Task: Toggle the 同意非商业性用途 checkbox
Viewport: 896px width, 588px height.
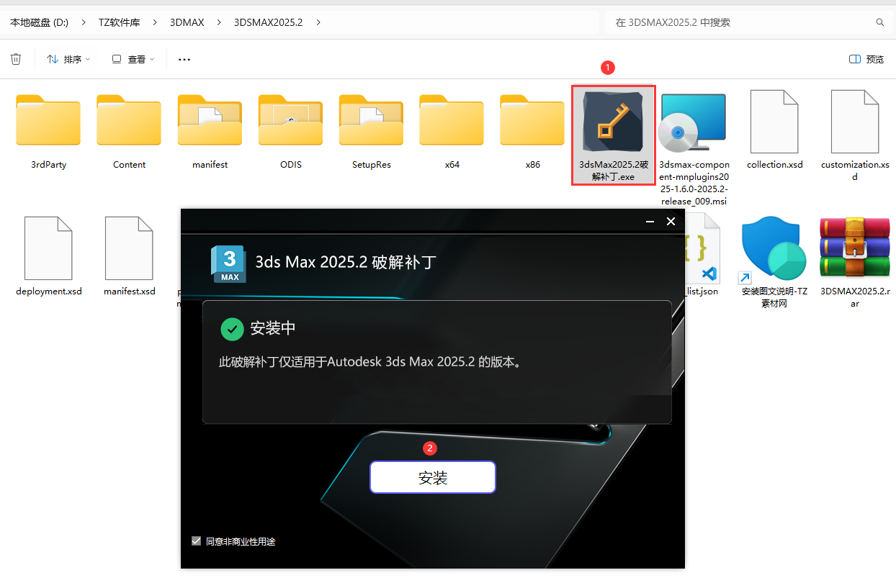Action: point(196,540)
